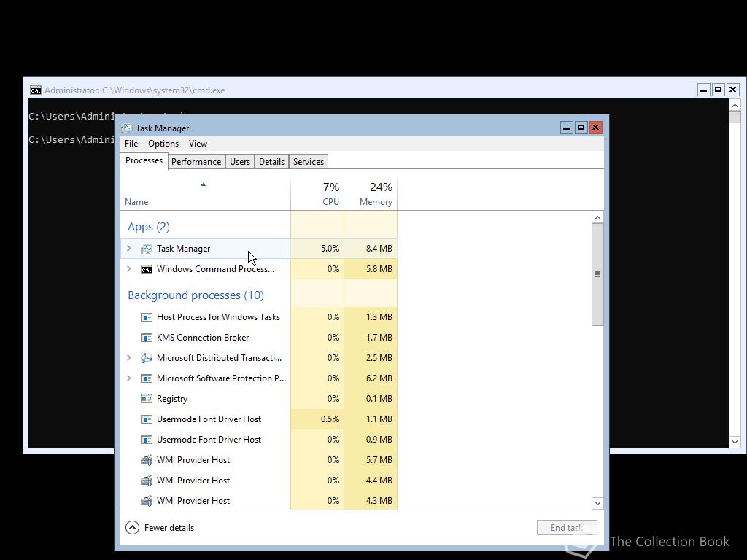The image size is (747, 560).
Task: Expand Microsoft Software Protection row
Action: tap(128, 378)
